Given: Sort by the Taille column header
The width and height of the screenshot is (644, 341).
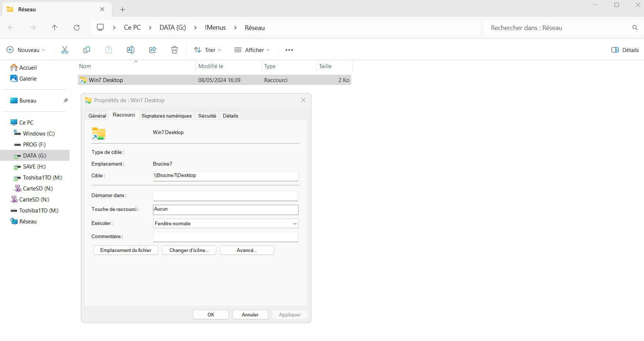Looking at the screenshot, I should pyautogui.click(x=334, y=66).
